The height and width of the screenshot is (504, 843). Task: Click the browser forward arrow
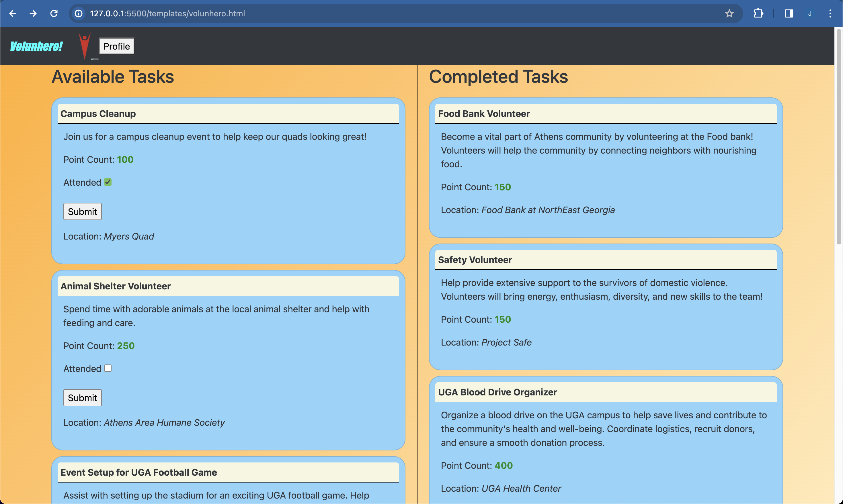(x=33, y=13)
